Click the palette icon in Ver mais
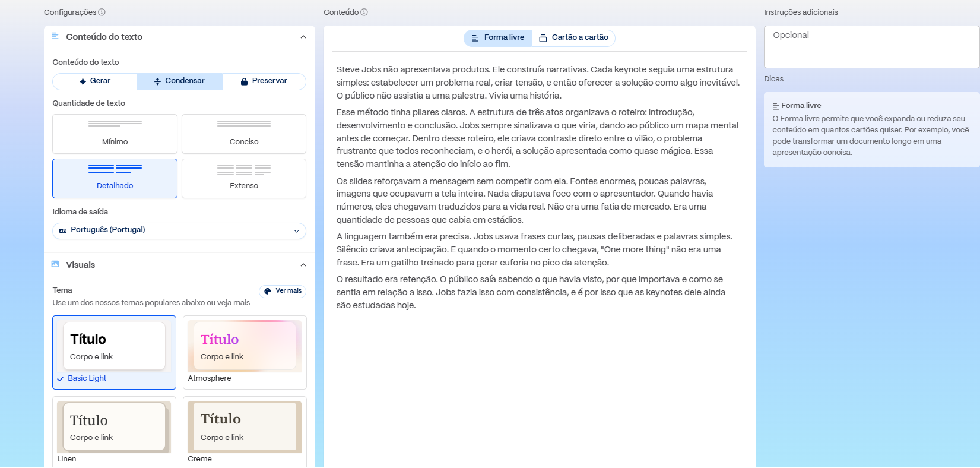Screen dimensions: 980x468 pyautogui.click(x=268, y=291)
